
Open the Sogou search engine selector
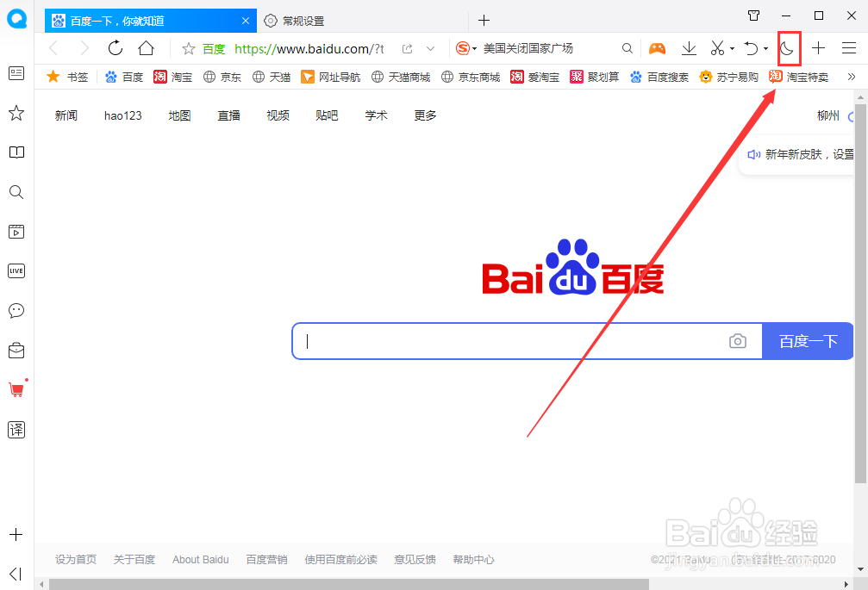(x=465, y=48)
